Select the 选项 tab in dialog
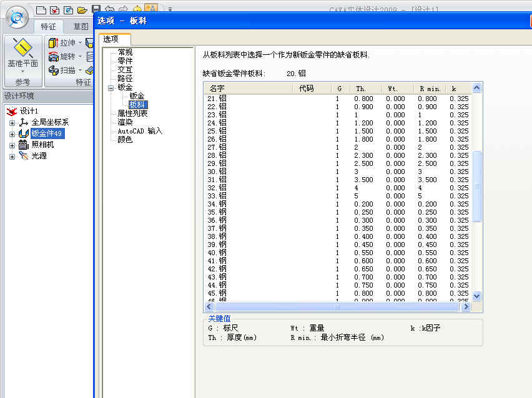The width and height of the screenshot is (532, 398). click(x=114, y=39)
